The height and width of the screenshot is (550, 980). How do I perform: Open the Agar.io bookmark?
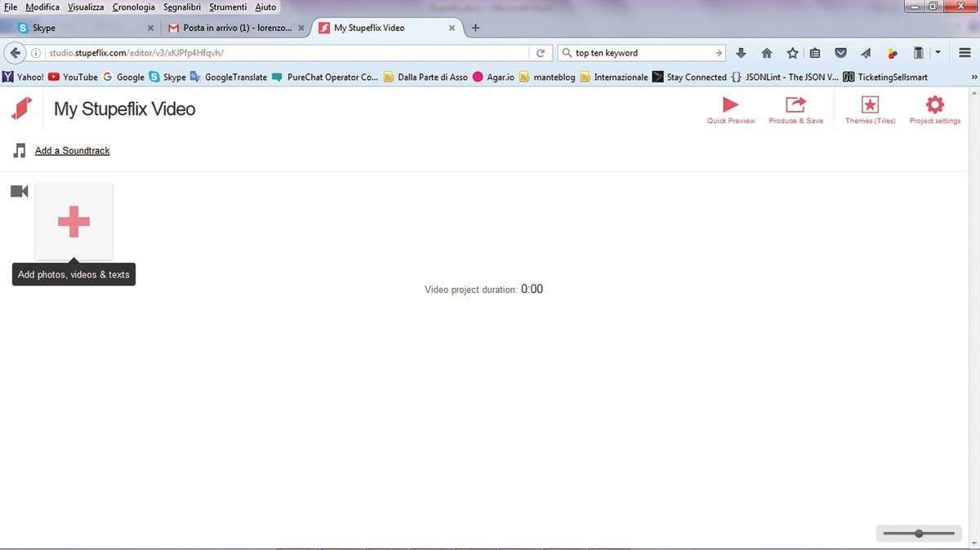click(x=493, y=78)
